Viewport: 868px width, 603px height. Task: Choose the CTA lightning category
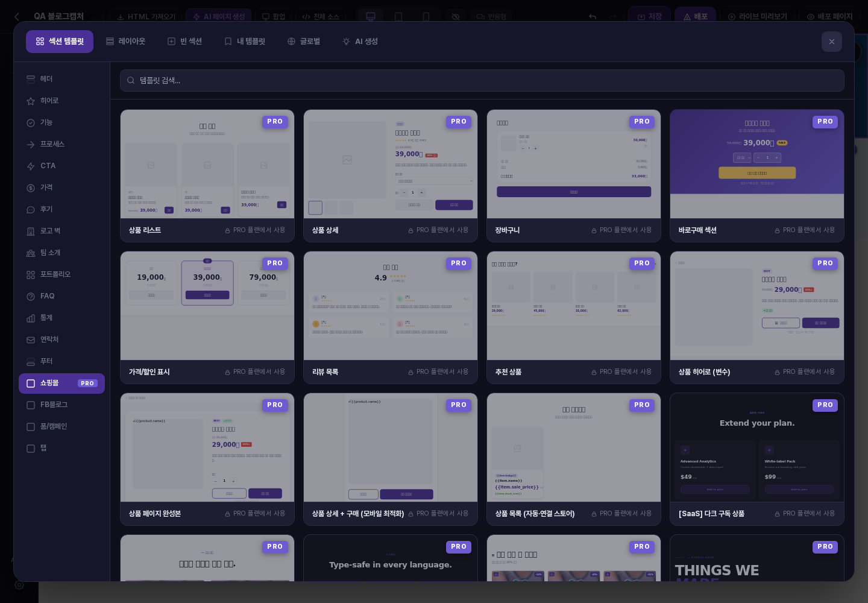coord(61,166)
